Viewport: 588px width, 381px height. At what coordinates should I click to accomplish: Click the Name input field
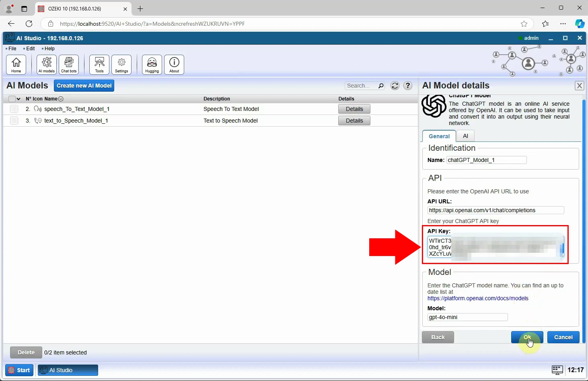coord(486,160)
